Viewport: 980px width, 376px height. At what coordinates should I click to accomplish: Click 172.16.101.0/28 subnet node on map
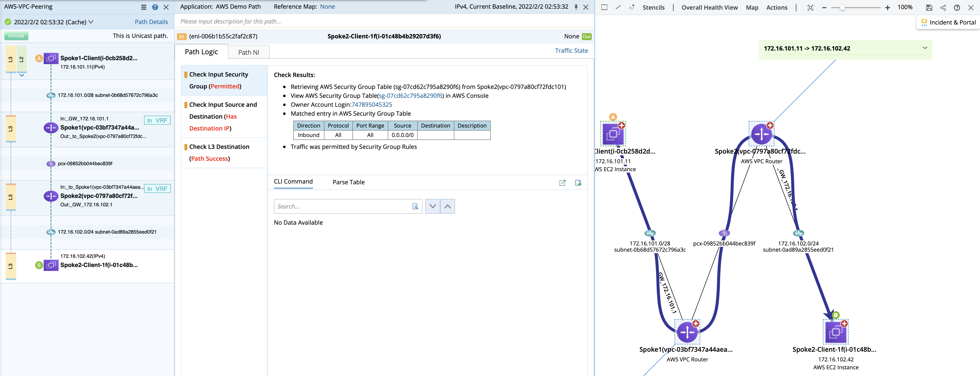[x=650, y=233]
